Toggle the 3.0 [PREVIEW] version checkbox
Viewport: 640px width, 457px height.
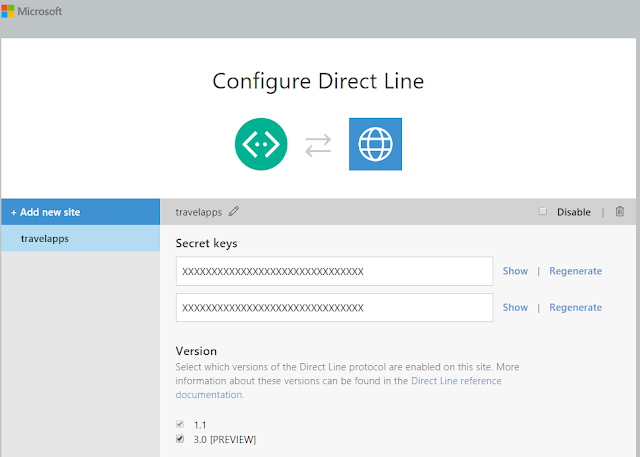[180, 439]
